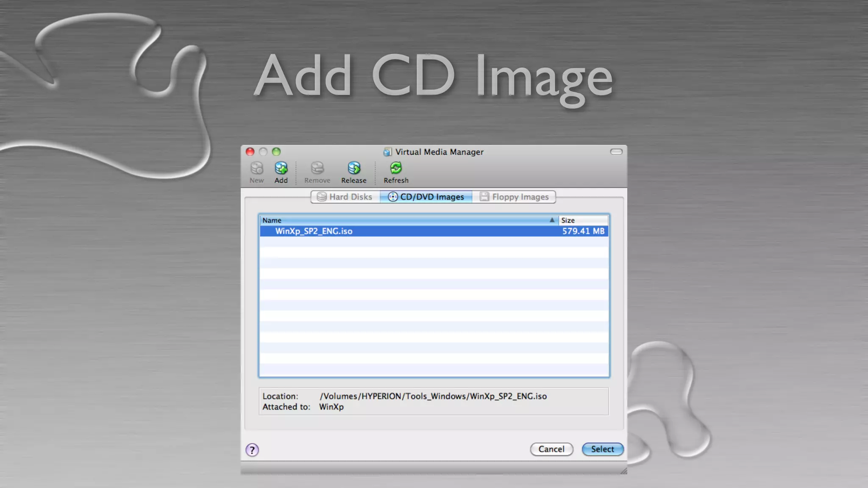Click the Select button
The image size is (868, 488).
(x=602, y=449)
